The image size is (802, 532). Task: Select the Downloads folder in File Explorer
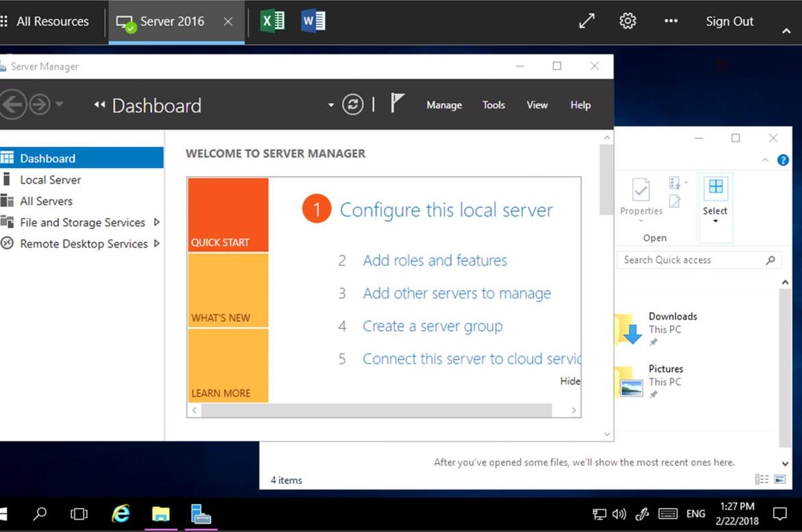click(657, 328)
